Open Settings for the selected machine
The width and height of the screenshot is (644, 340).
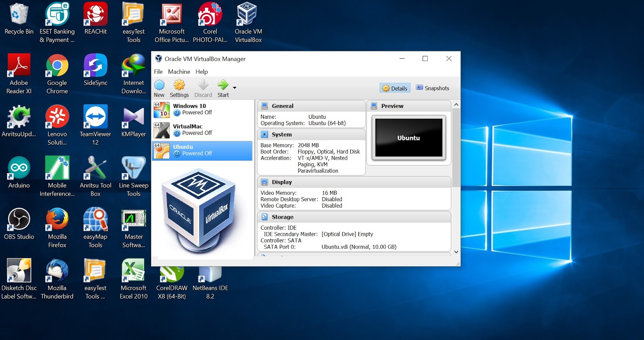(179, 88)
